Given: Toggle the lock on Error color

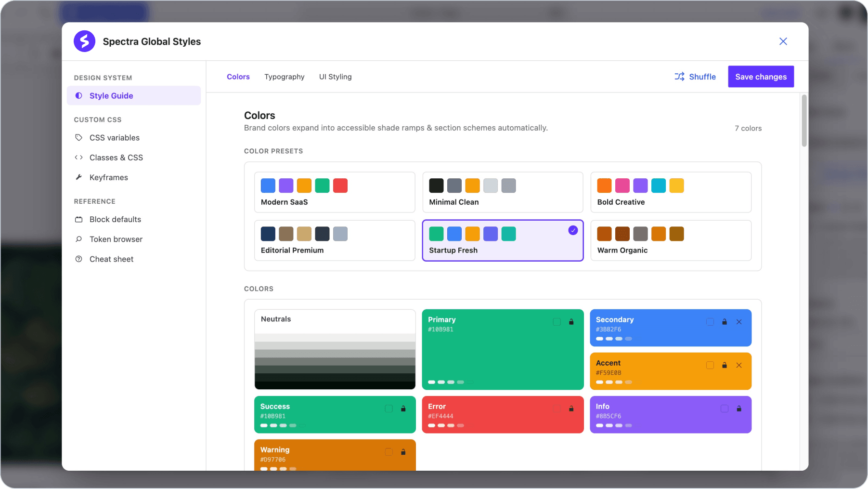Looking at the screenshot, I should (x=571, y=409).
